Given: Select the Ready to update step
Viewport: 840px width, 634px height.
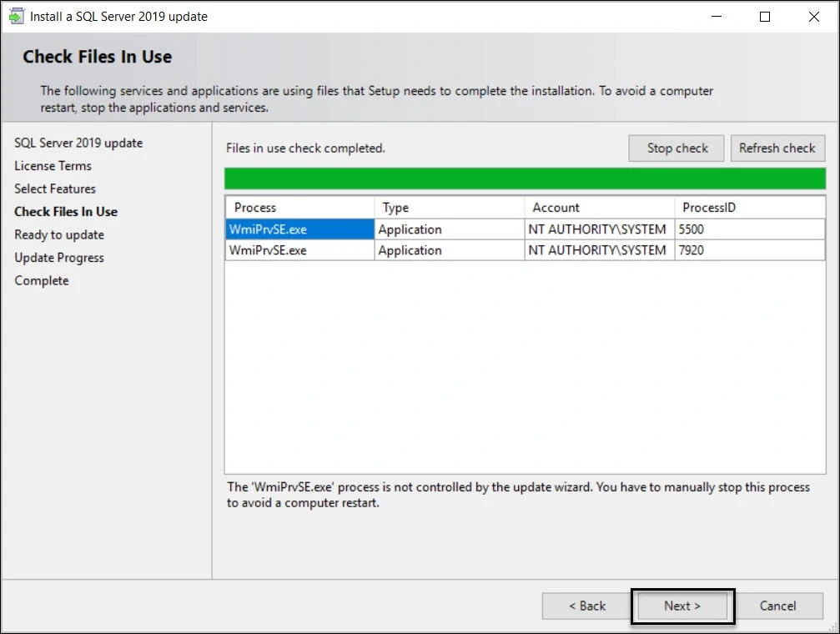Looking at the screenshot, I should pos(59,234).
